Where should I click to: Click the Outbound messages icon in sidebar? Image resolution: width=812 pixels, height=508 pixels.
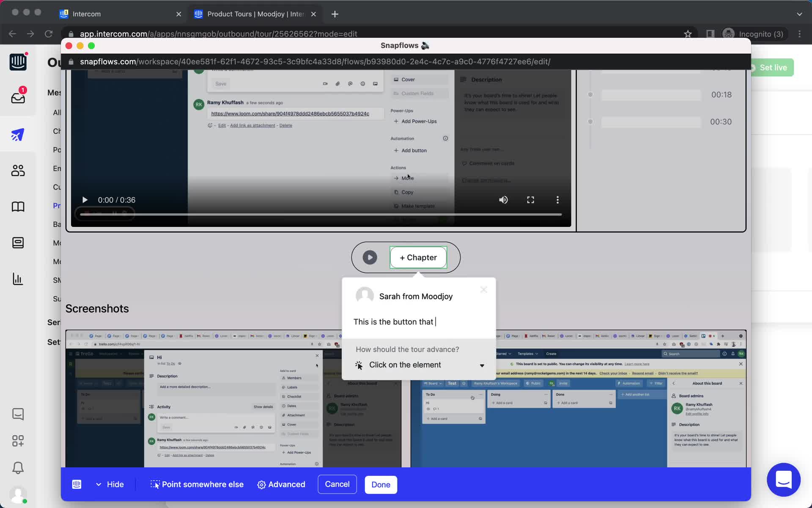17,133
